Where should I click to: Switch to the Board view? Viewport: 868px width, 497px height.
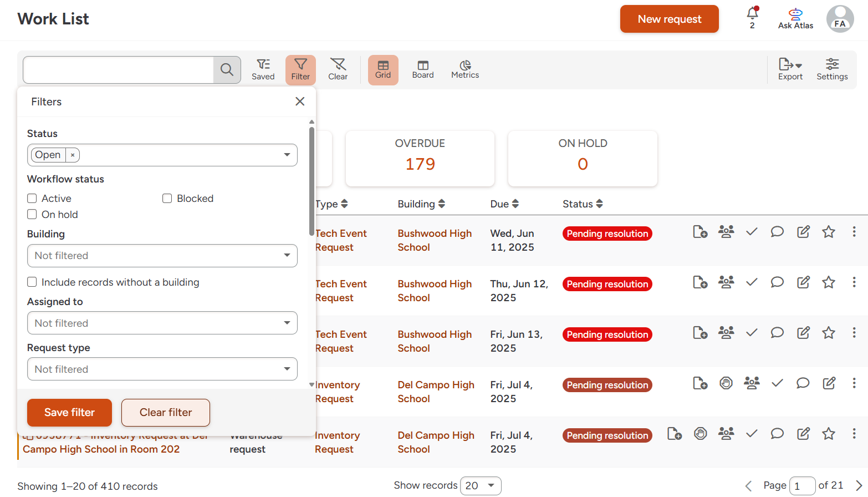tap(422, 70)
